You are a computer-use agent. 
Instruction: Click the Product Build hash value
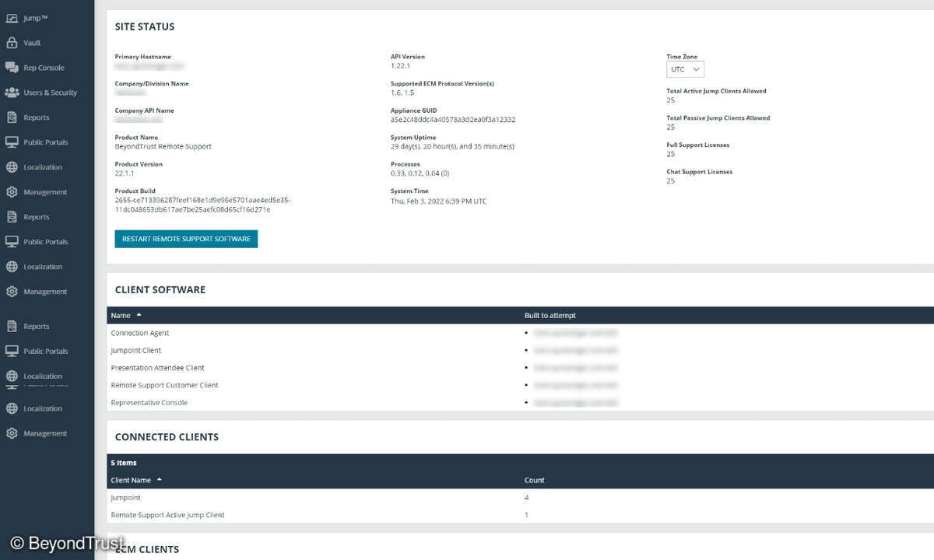tap(203, 205)
